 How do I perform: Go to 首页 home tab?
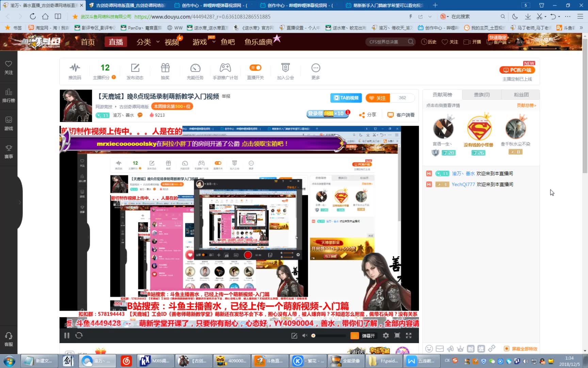pyautogui.click(x=88, y=42)
